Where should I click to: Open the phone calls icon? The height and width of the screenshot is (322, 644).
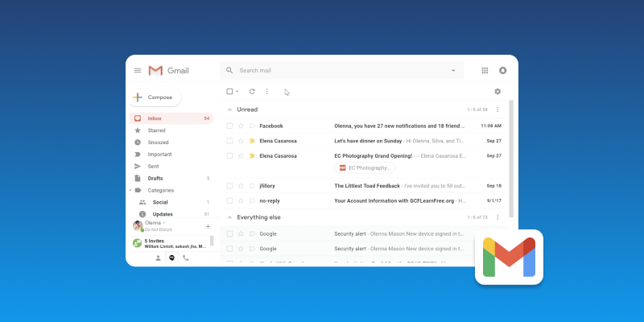(x=186, y=258)
